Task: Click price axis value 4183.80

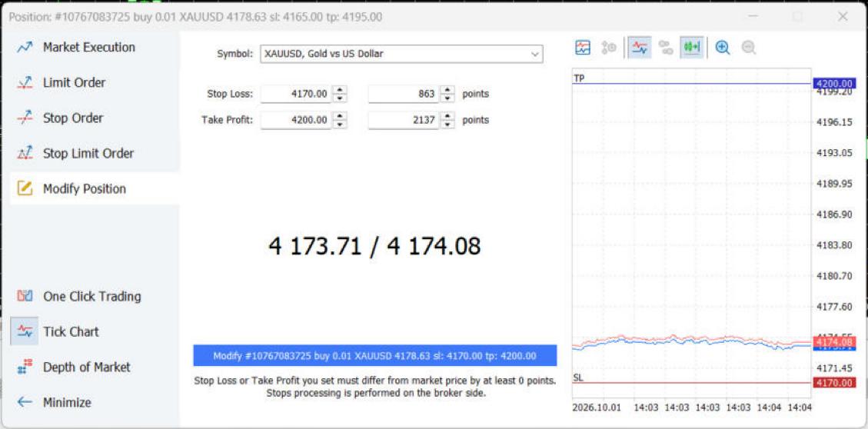Action: tap(834, 244)
